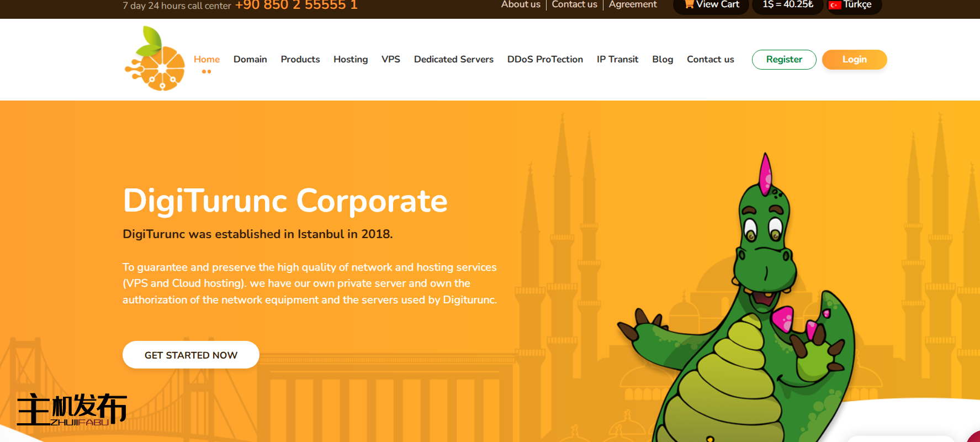The width and height of the screenshot is (980, 442).
Task: Open the Domain menu
Action: pos(250,59)
